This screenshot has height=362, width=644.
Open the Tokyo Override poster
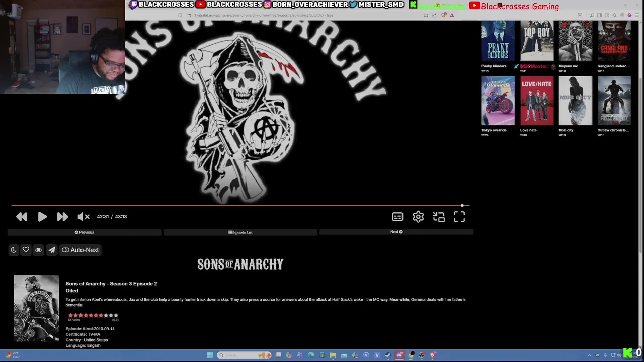tap(498, 101)
